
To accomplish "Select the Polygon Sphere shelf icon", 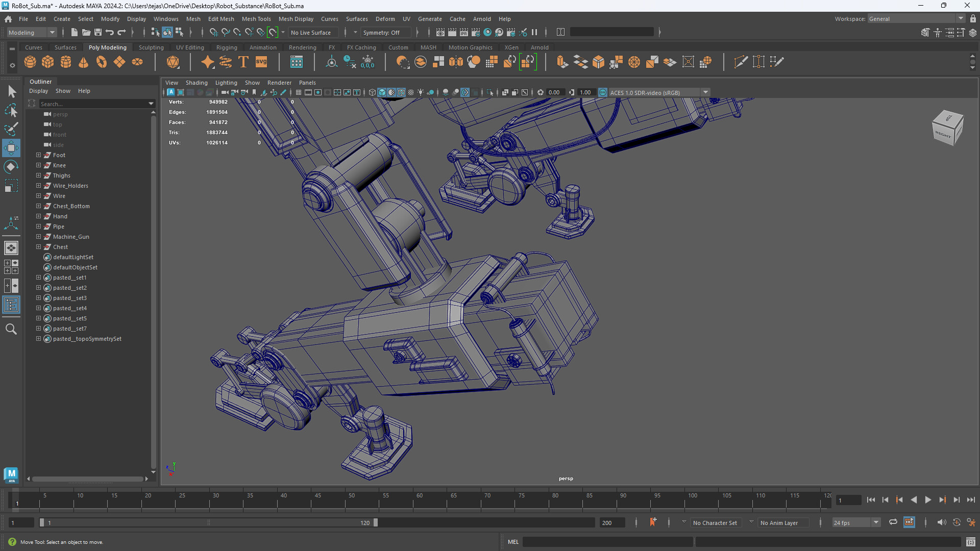I will click(30, 62).
